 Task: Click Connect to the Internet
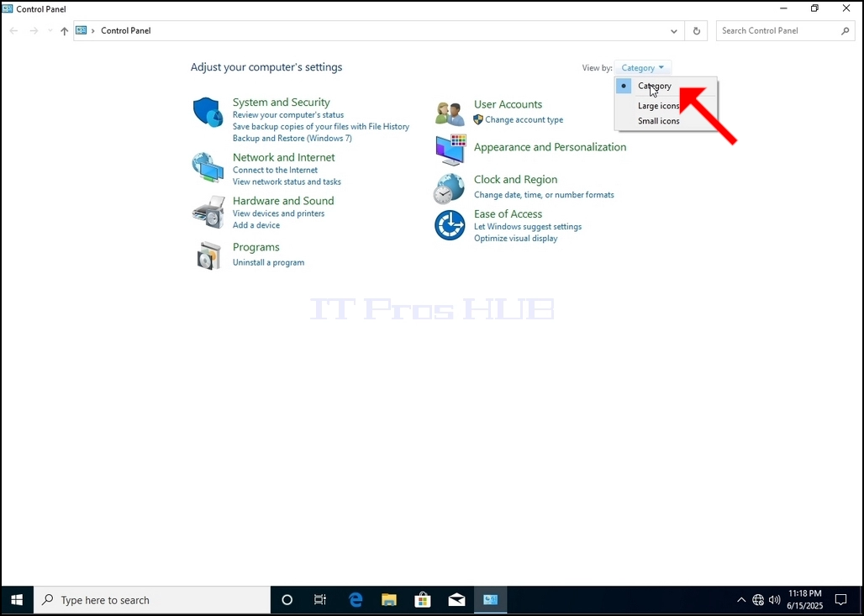(275, 170)
